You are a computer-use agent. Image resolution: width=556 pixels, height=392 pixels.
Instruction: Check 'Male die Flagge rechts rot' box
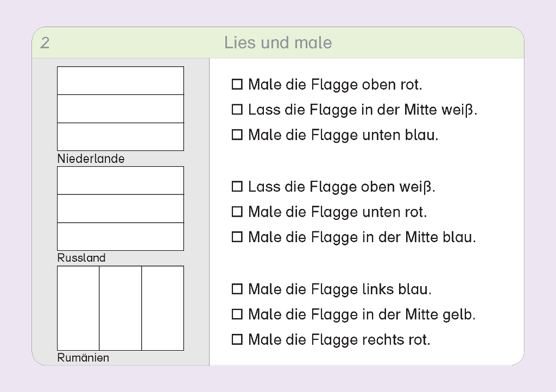237,340
